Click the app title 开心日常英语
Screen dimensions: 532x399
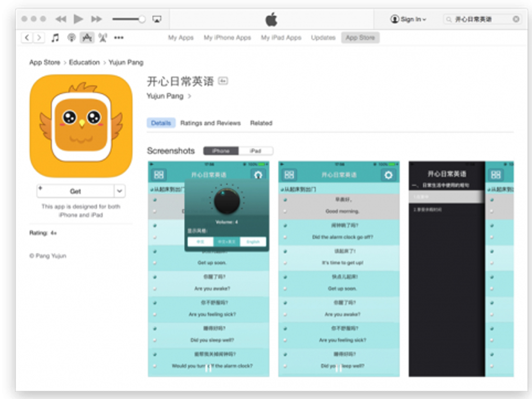point(180,81)
